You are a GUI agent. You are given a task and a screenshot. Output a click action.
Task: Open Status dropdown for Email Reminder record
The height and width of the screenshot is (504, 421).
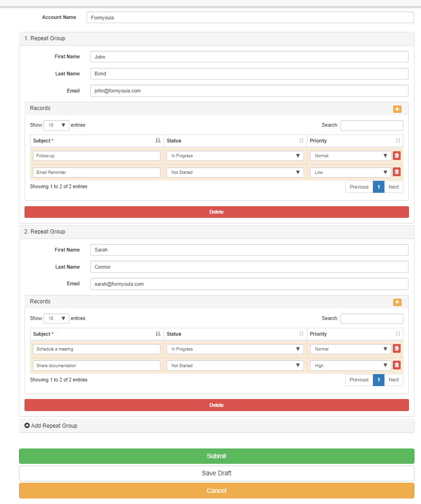(x=235, y=172)
